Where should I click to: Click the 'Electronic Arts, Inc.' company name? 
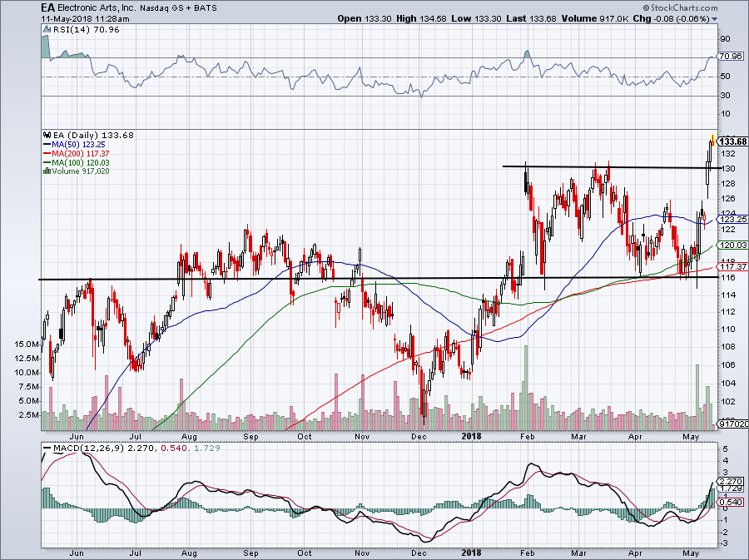[x=97, y=8]
